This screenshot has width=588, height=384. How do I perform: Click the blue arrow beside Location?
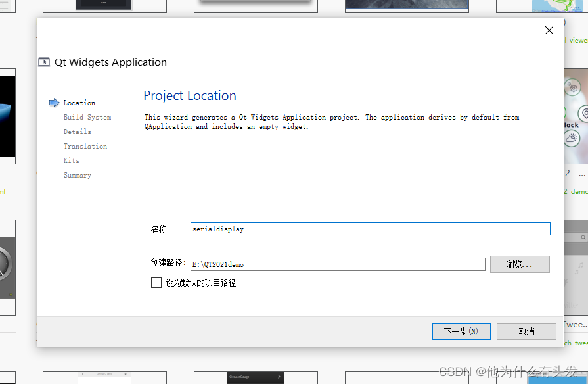click(x=55, y=103)
